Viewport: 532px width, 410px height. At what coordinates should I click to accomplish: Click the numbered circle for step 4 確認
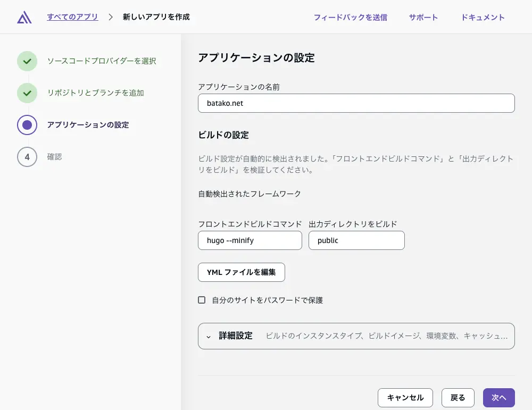coord(27,157)
